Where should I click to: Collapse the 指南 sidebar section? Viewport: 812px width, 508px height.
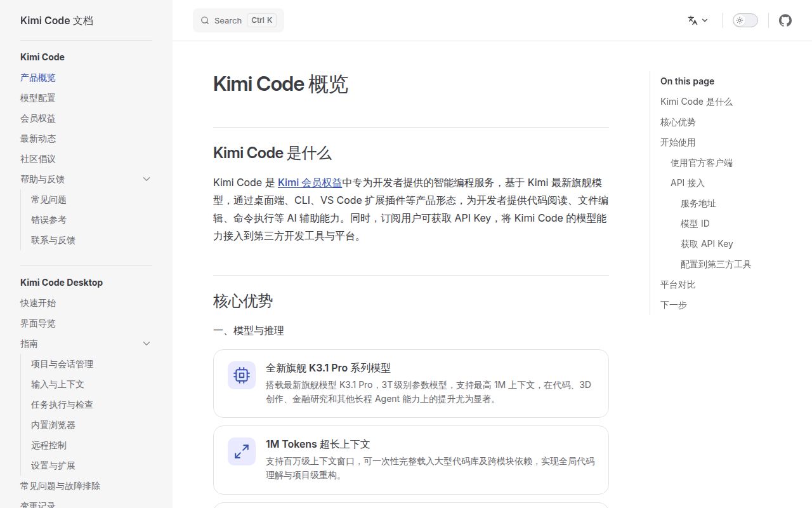(147, 344)
